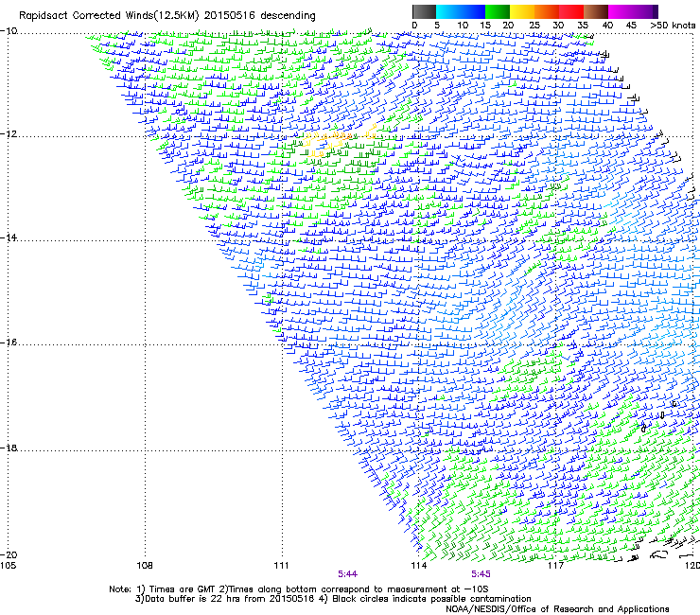This screenshot has height=615, width=700.
Task: Click the gray 0-5 knots legend swatch
Action: tap(424, 11)
